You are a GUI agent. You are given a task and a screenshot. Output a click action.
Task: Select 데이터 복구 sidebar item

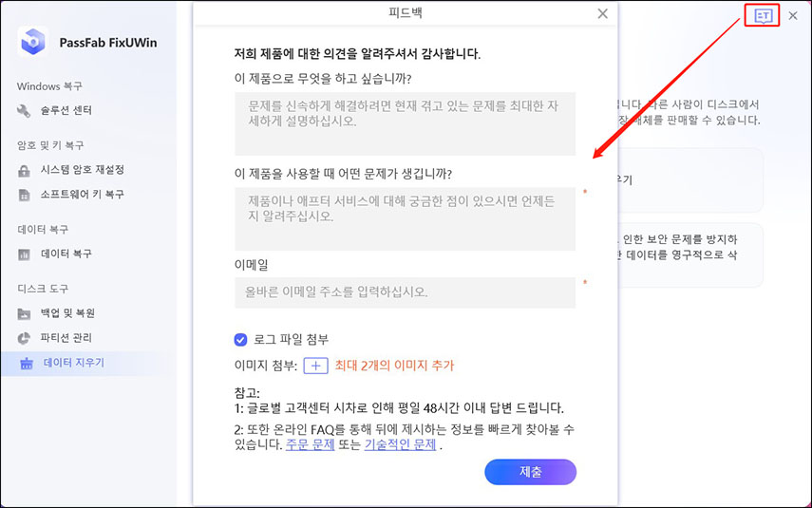click(x=66, y=254)
